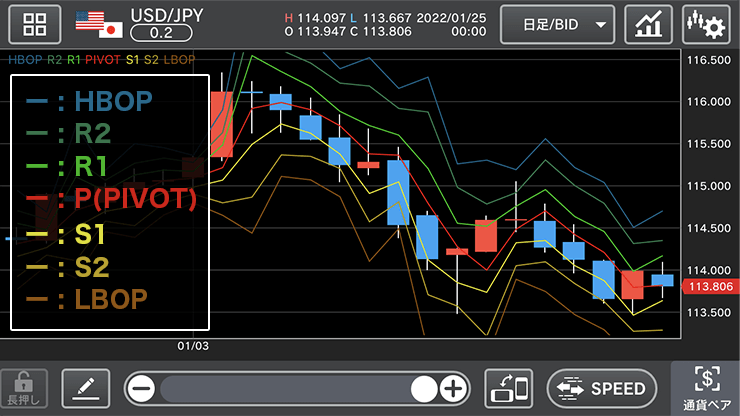This screenshot has height=416, width=740.
Task: Click the zoom in plus button
Action: tap(454, 388)
